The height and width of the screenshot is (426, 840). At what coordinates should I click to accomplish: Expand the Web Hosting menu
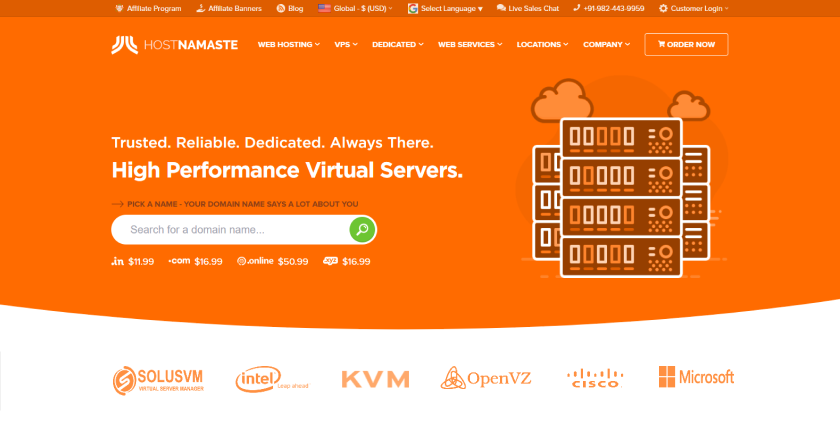288,44
